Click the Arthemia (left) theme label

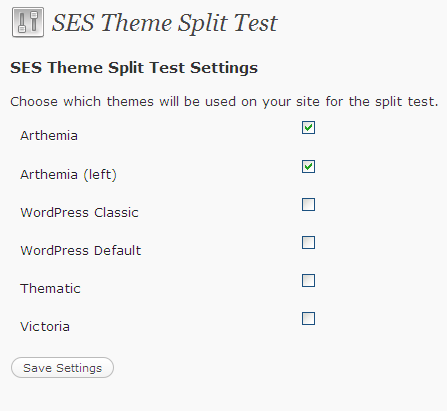68,175
